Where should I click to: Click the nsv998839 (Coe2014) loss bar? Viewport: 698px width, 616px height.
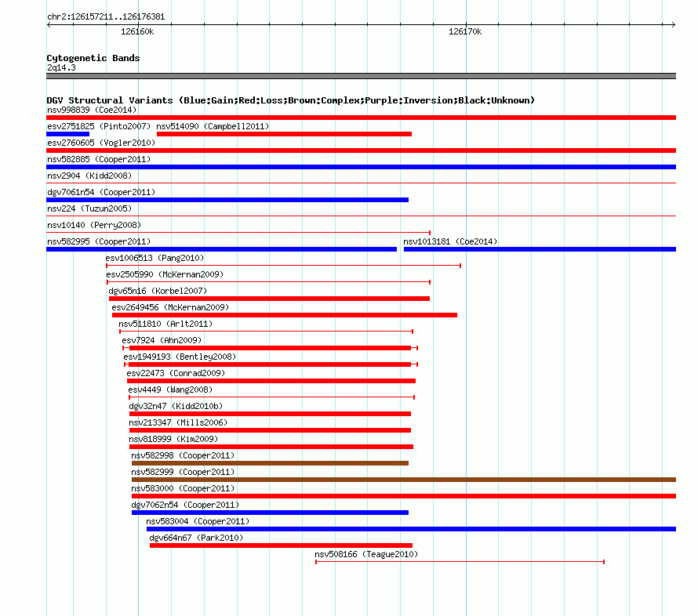click(361, 118)
